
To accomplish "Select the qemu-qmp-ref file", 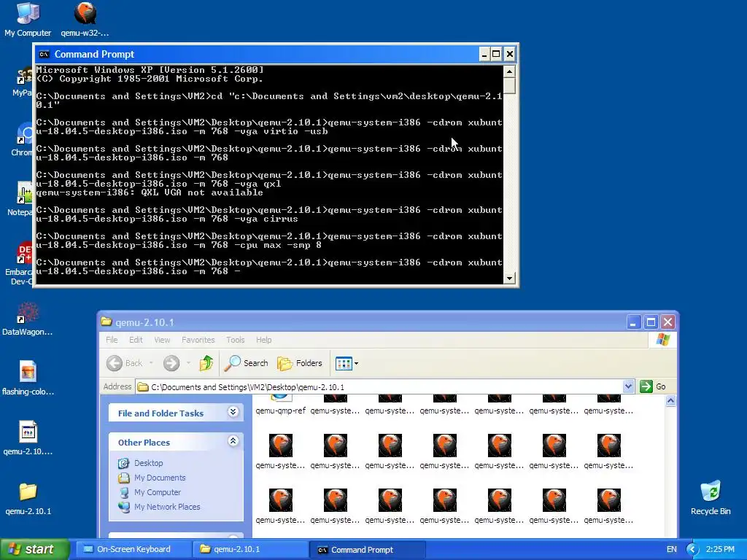I will (x=281, y=404).
